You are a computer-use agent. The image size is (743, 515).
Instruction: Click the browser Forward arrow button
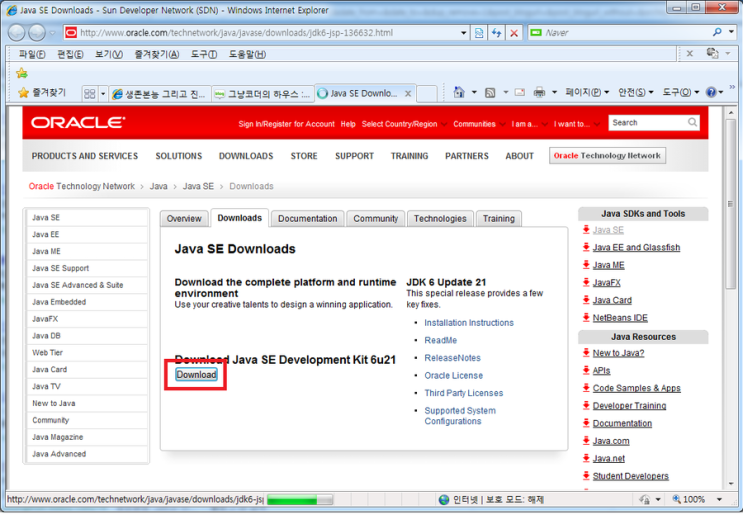point(36,33)
